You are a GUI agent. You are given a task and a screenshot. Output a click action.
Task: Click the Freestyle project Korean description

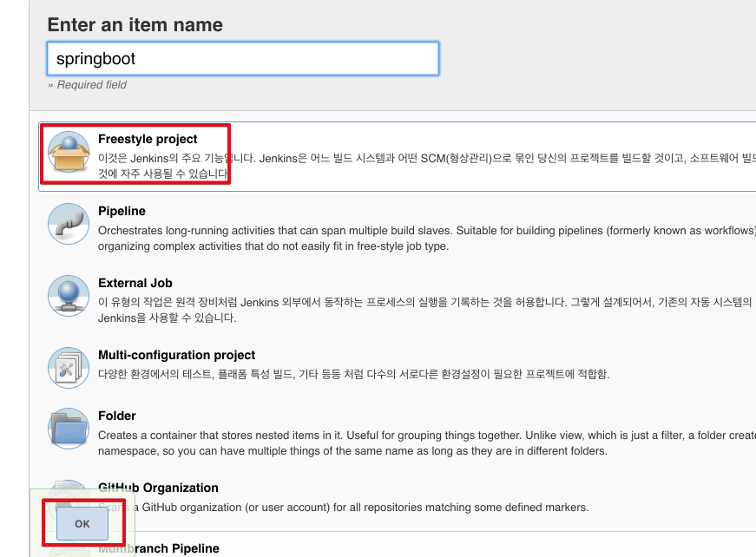pyautogui.click(x=427, y=166)
